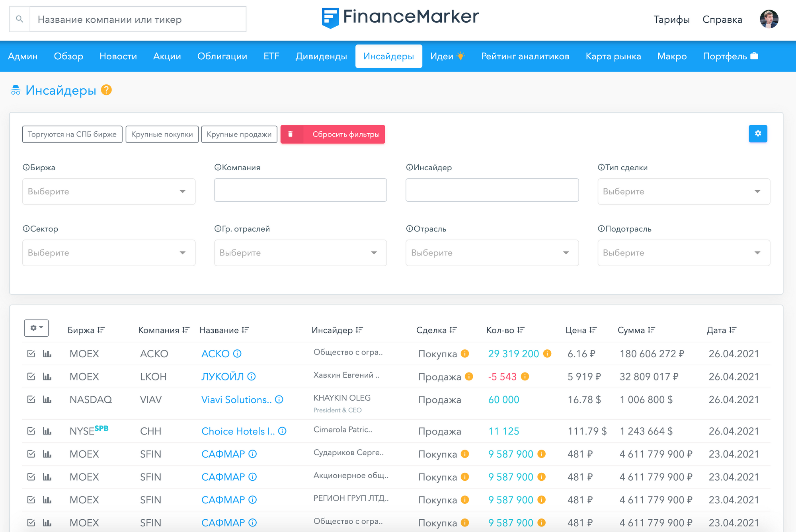Switch to the Облигации tab
The image size is (796, 532).
click(x=222, y=56)
